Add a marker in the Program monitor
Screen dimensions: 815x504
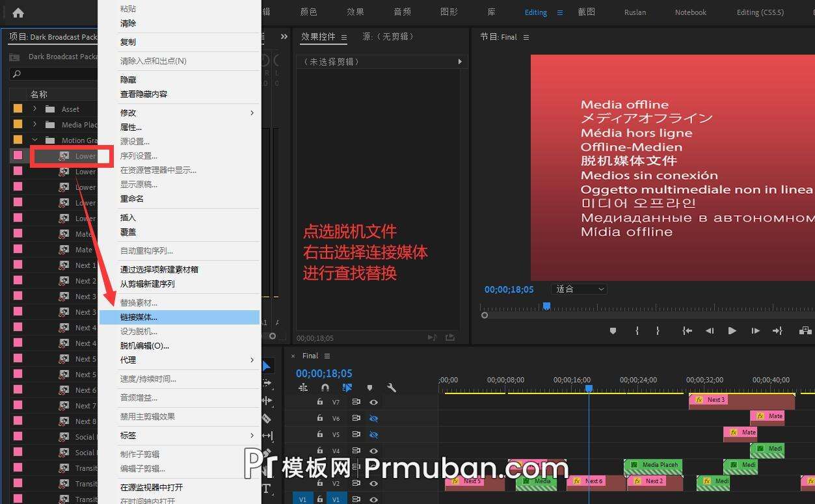click(613, 331)
